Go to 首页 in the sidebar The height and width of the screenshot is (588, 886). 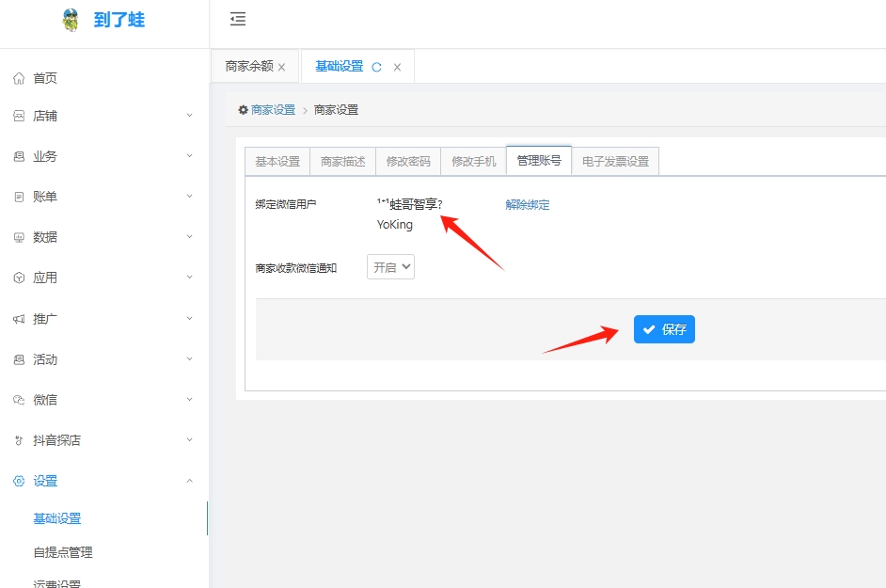coord(45,79)
